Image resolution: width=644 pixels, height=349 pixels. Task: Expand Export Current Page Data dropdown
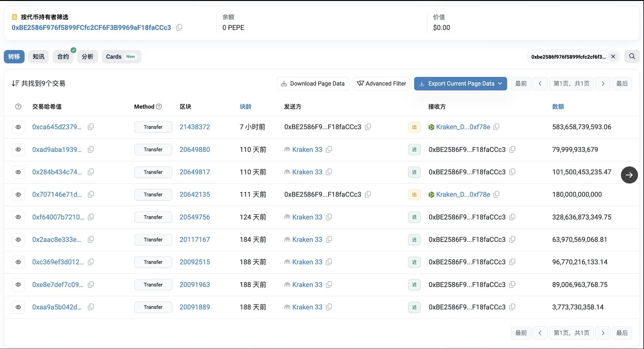[500, 84]
